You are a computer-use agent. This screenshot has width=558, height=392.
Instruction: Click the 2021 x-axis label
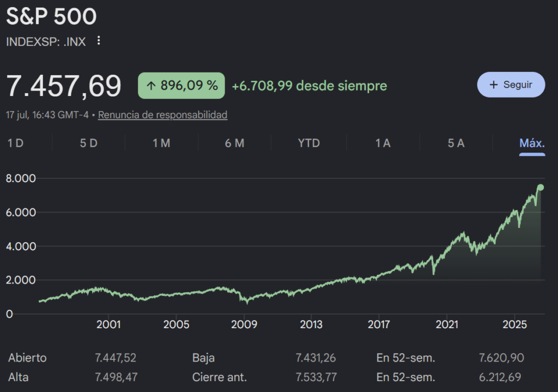pos(447,324)
